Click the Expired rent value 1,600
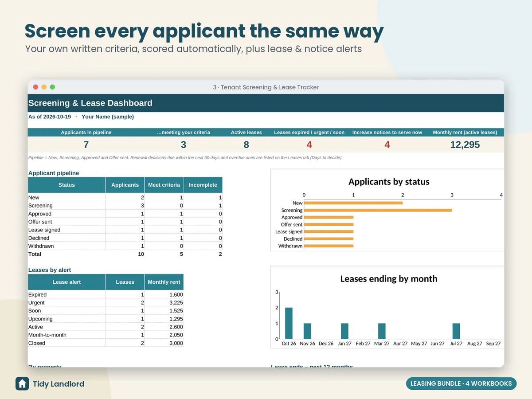The image size is (532, 399). pyautogui.click(x=176, y=294)
